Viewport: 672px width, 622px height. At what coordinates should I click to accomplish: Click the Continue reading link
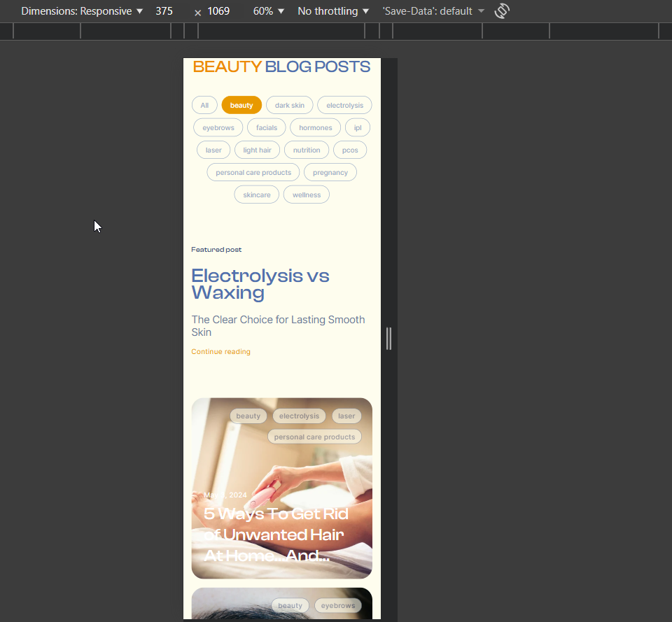tap(220, 352)
